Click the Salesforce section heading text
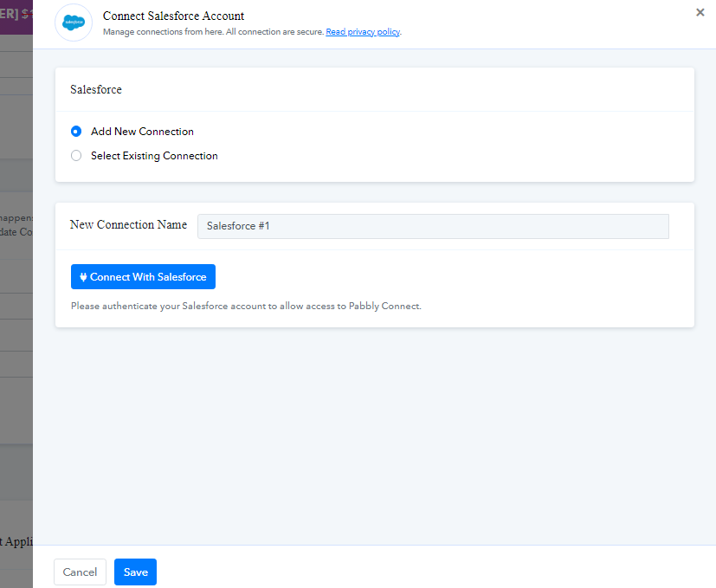Viewport: 716px width, 588px height. click(x=96, y=89)
